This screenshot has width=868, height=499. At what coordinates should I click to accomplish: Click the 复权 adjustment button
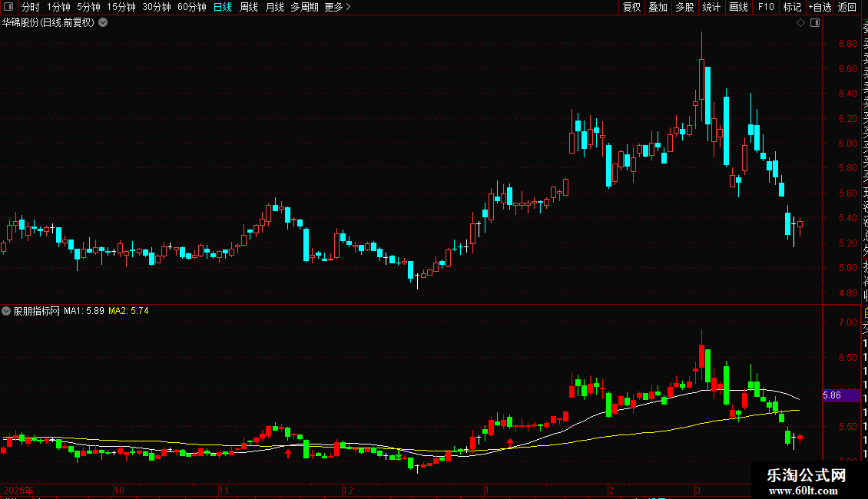click(631, 7)
